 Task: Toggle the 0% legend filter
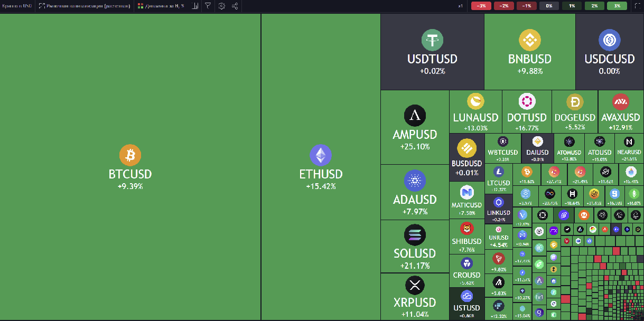(549, 6)
